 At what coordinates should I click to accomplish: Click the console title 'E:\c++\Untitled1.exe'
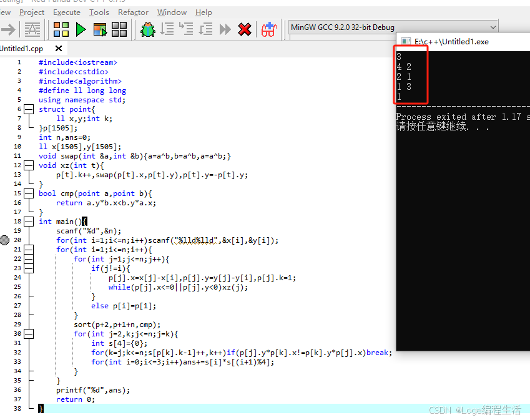(451, 42)
